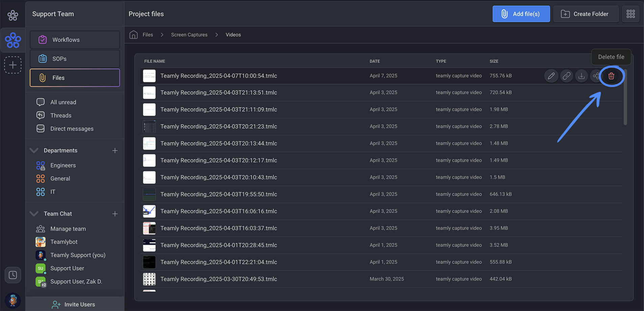Sort by FILE NAME column header
644x311 pixels.
(154, 61)
